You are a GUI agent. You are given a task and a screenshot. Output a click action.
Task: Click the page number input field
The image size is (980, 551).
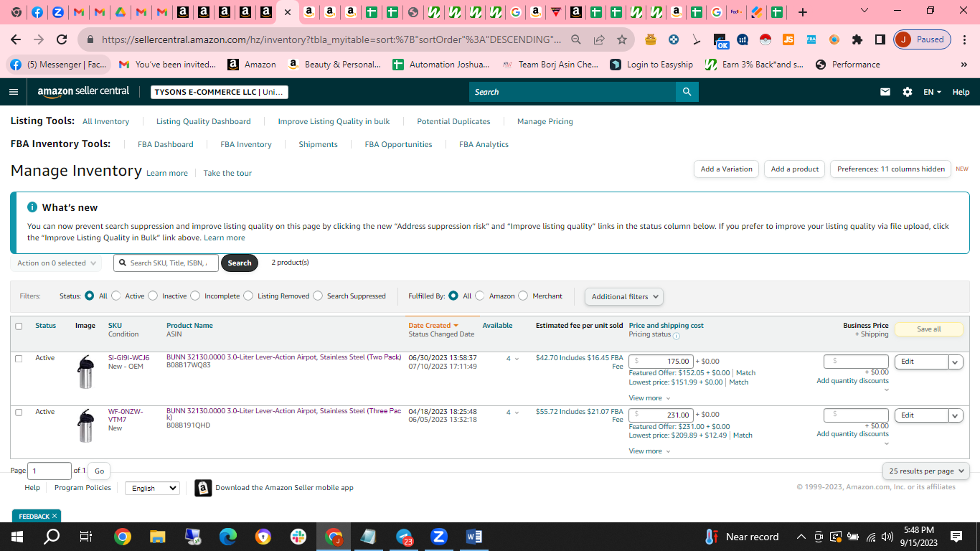coord(50,471)
